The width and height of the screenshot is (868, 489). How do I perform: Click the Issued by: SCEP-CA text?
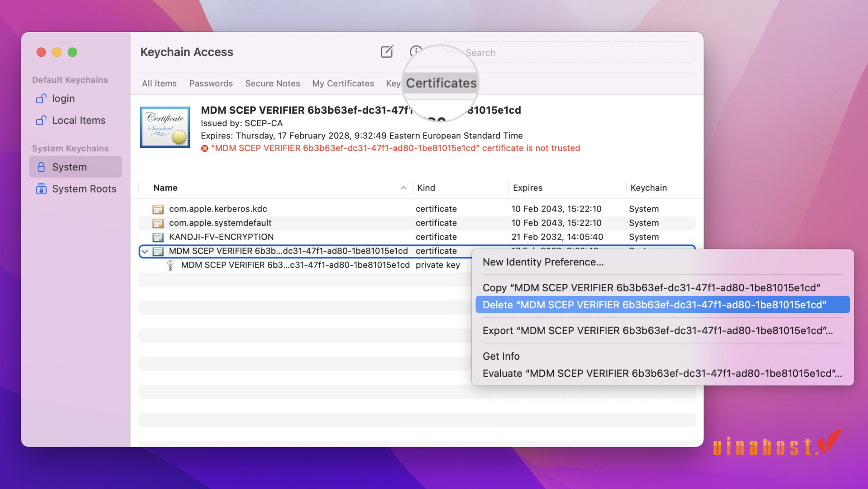point(242,123)
